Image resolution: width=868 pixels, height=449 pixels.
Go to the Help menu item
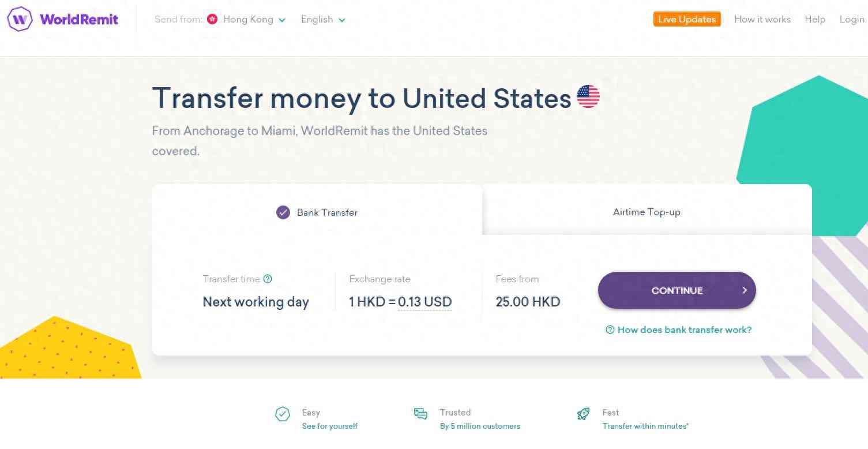pos(814,19)
